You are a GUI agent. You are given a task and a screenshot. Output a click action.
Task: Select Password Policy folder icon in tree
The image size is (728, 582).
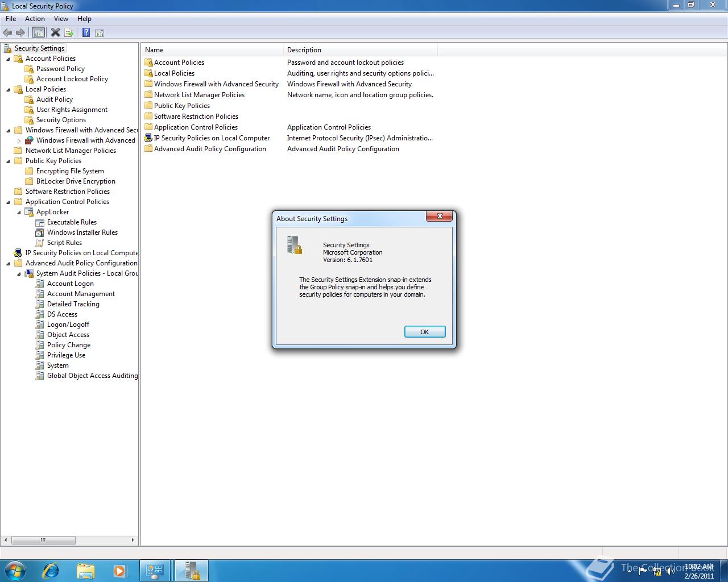coord(29,69)
